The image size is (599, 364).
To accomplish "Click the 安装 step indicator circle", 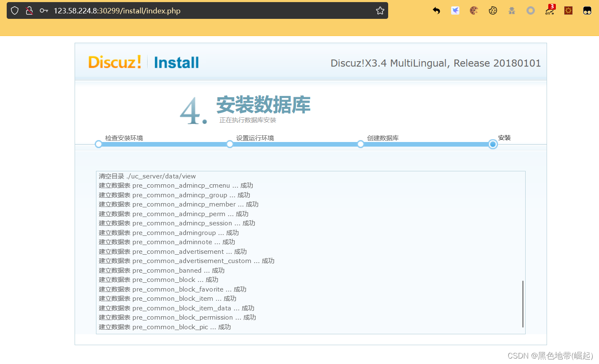I will coord(493,144).
